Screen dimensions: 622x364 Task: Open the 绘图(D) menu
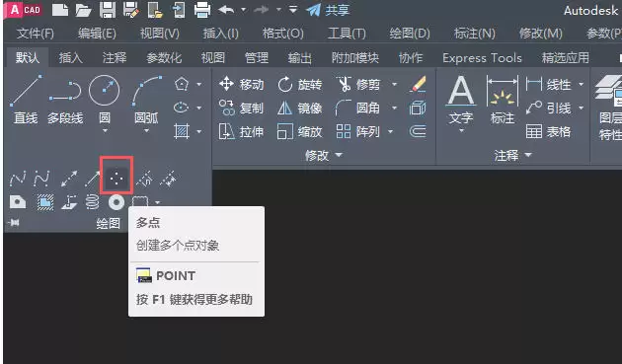(x=410, y=34)
